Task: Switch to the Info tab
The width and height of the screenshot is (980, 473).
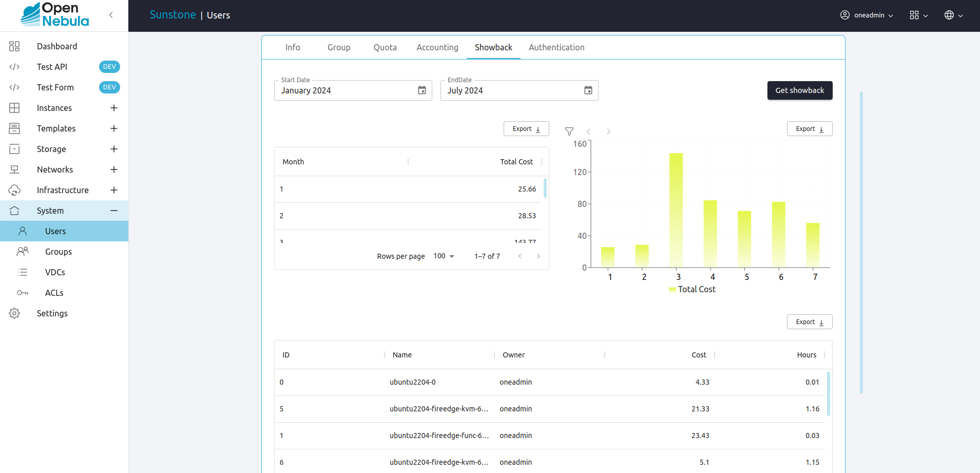Action: click(x=293, y=47)
